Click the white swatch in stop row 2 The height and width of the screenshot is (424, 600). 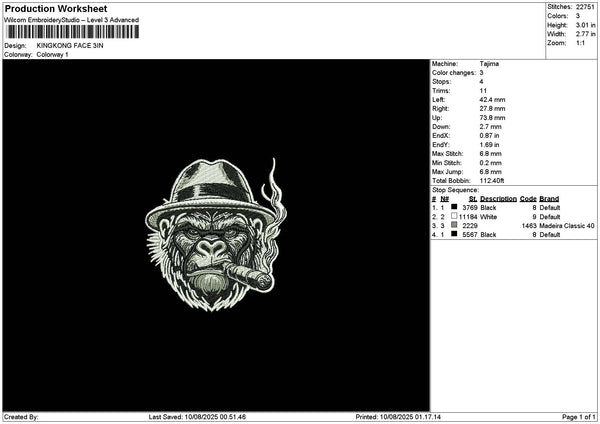[x=454, y=216]
